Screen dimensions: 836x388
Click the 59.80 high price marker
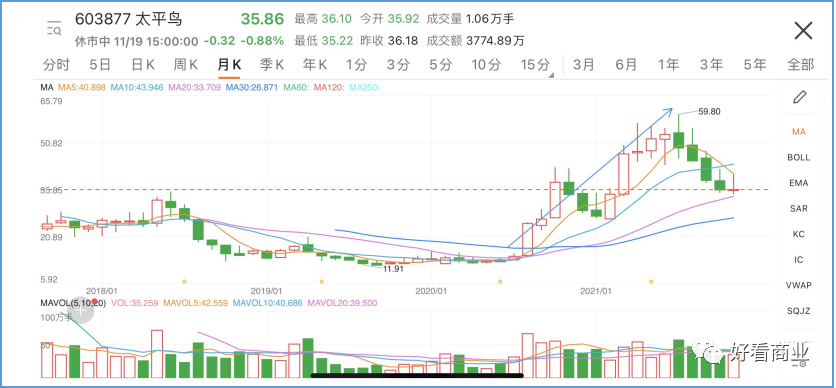709,111
